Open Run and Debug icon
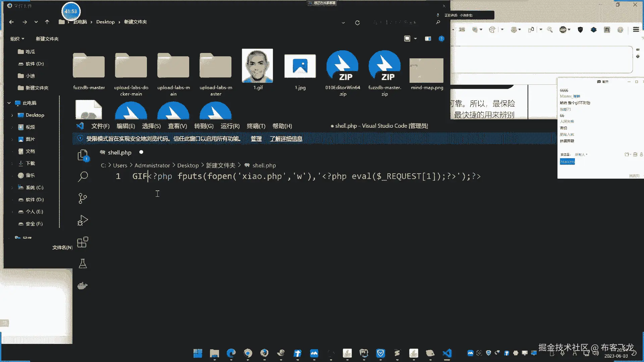The height and width of the screenshot is (362, 644). (x=83, y=220)
